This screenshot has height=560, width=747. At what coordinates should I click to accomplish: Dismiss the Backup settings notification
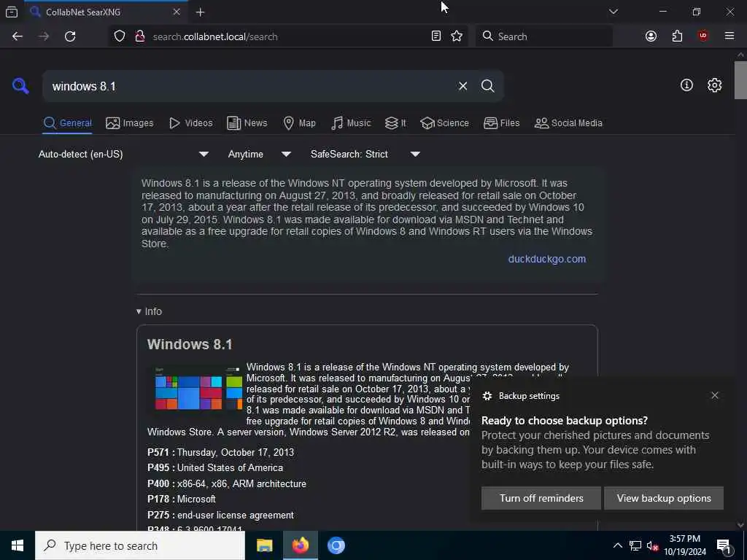715,395
